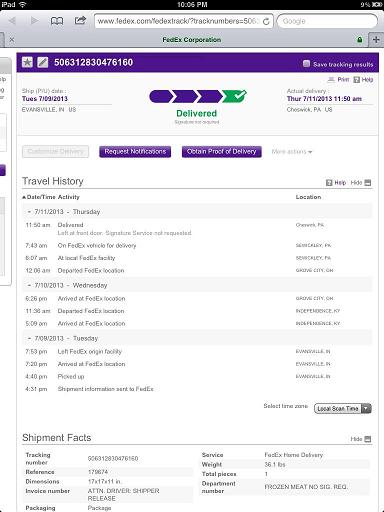Collapse the 7/10/2013 Wednesday group

coord(30,286)
